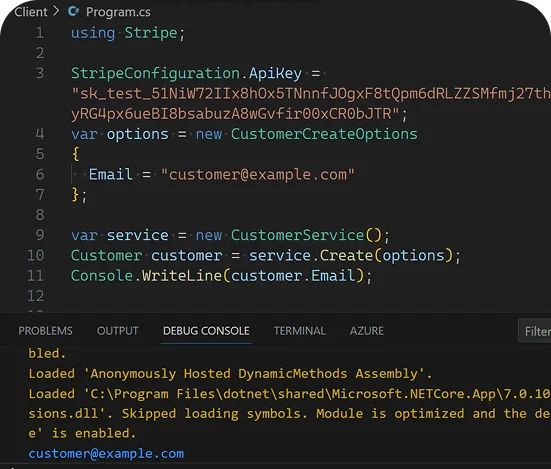Screen dimensions: 551x469
Task: Click the 'Skipped loading symbols' console line
Action: coord(289,414)
